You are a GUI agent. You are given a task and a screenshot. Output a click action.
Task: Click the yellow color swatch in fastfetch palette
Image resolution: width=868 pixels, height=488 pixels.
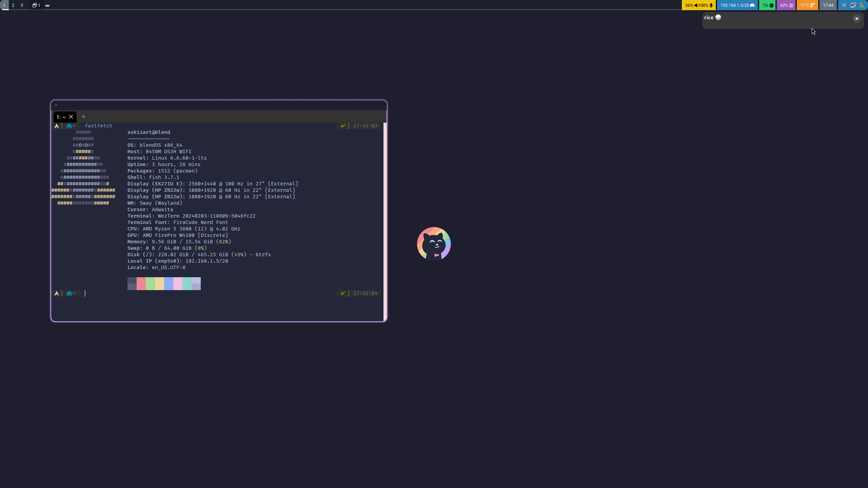(x=159, y=284)
